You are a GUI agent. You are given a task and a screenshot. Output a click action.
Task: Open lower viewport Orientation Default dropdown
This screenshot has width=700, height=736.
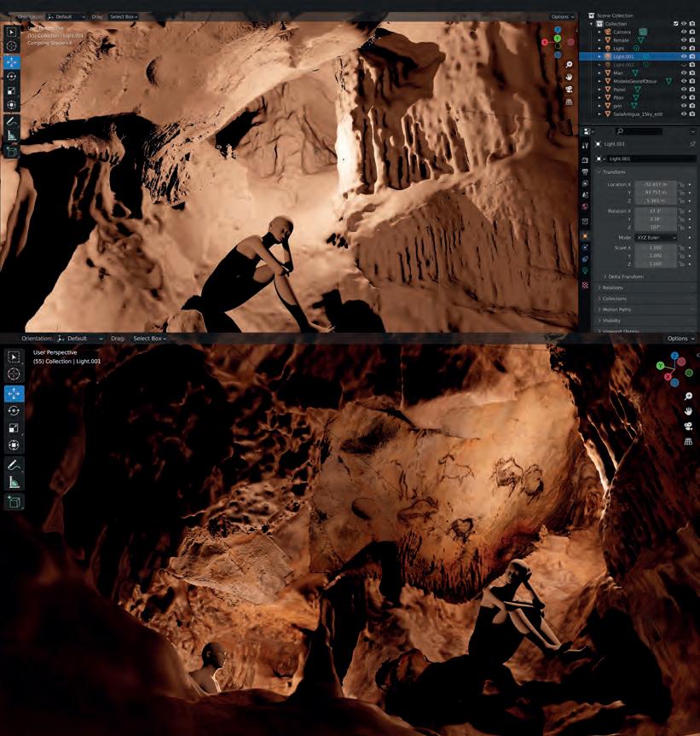(80, 339)
